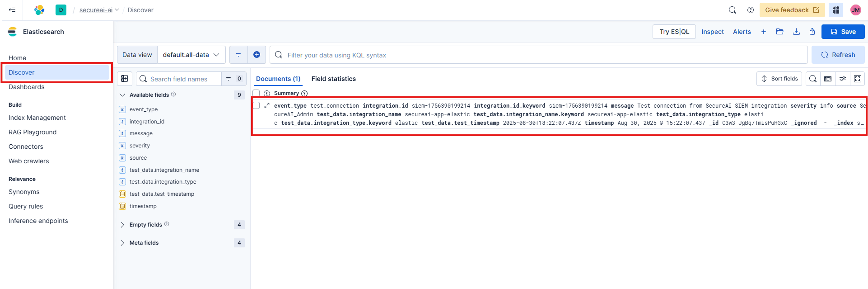Open Web crawlers page
Screen dimensions: 868x289
point(29,161)
